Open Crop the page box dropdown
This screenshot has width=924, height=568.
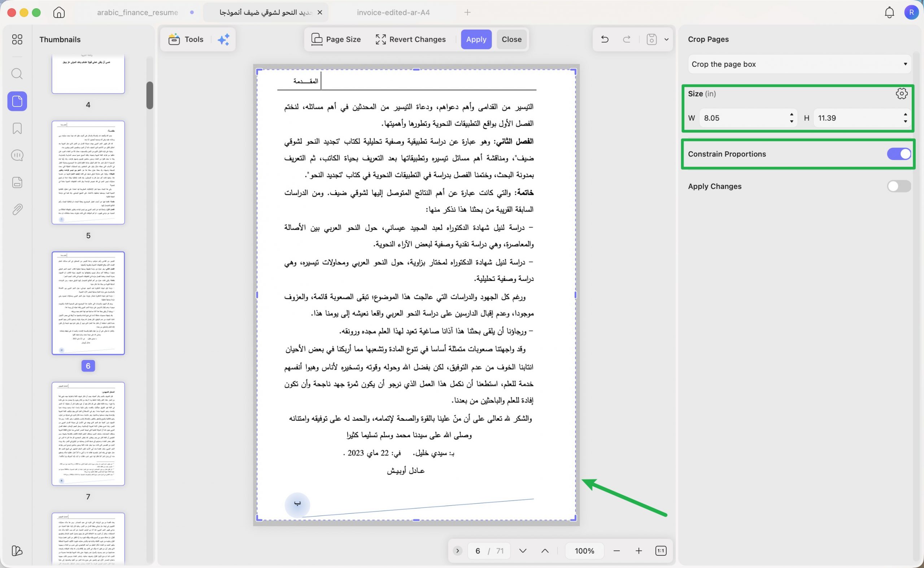pos(799,64)
